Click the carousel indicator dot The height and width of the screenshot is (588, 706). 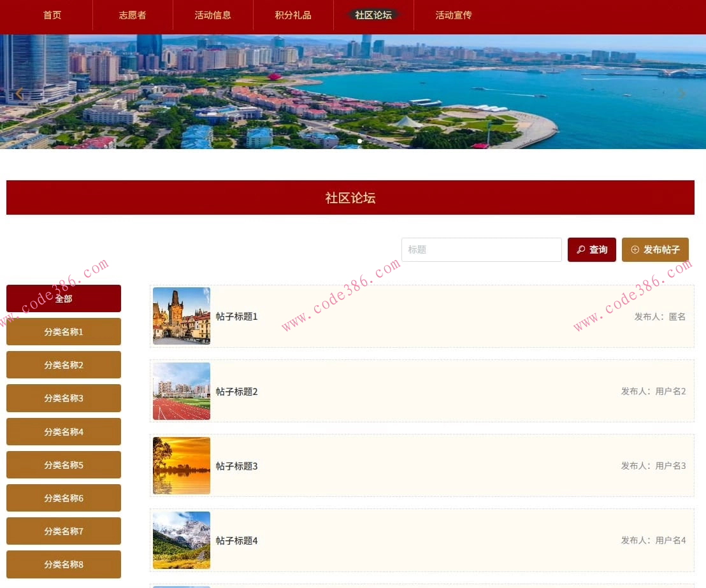[x=359, y=141]
